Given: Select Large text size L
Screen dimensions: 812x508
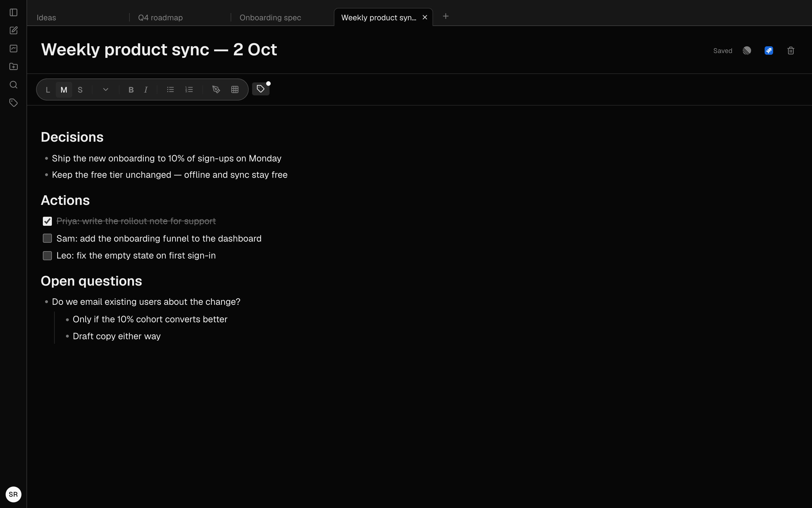Looking at the screenshot, I should [48, 90].
